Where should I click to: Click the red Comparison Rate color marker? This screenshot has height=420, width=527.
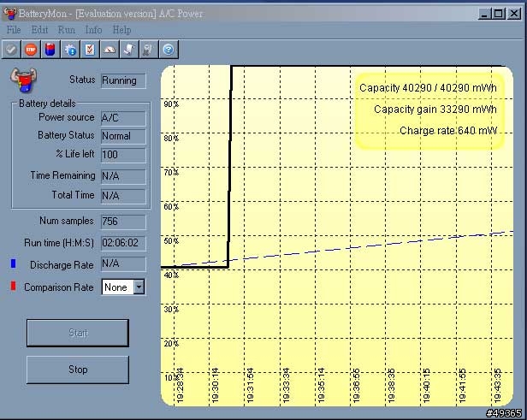click(x=14, y=286)
